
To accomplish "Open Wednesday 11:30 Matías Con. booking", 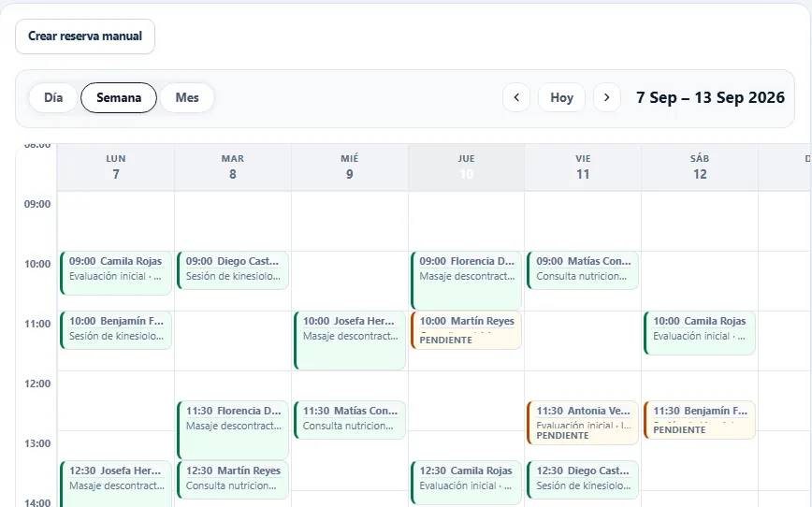I will 350,420.
